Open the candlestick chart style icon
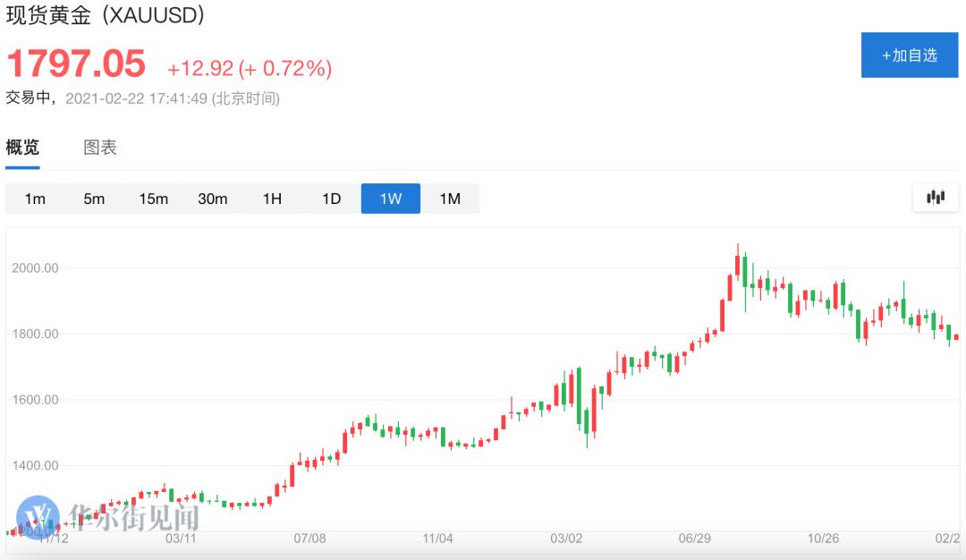Image resolution: width=966 pixels, height=560 pixels. (936, 198)
